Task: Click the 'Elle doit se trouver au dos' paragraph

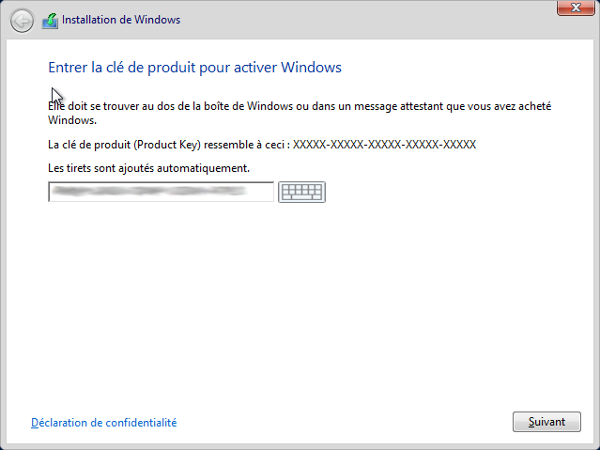Action: pos(300,113)
